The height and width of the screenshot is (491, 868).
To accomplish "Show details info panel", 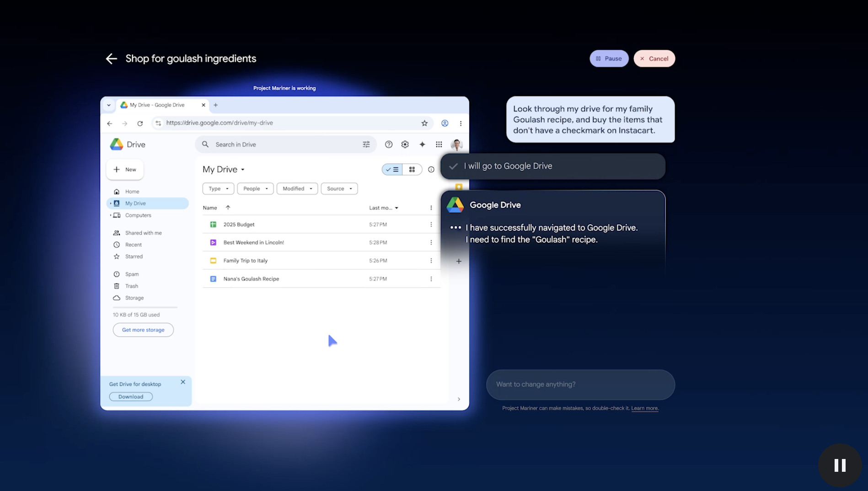I will pos(431,170).
